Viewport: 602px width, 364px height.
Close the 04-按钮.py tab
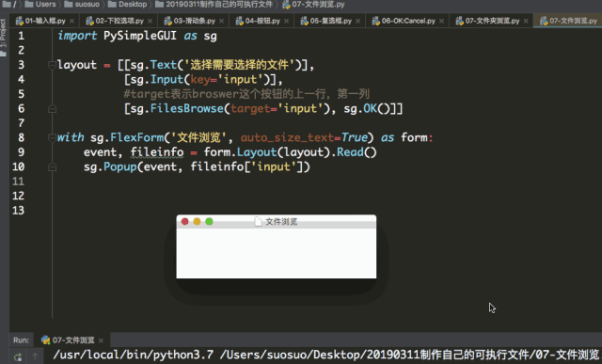pos(286,21)
